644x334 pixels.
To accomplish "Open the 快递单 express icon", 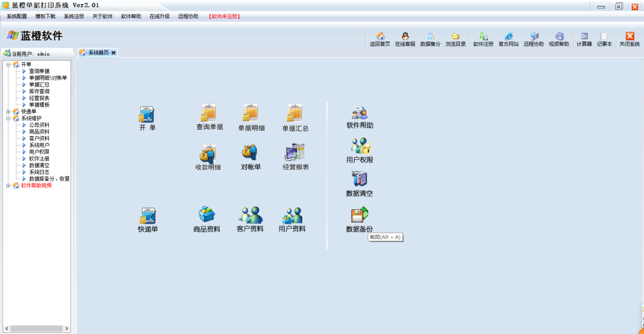I will [148, 216].
